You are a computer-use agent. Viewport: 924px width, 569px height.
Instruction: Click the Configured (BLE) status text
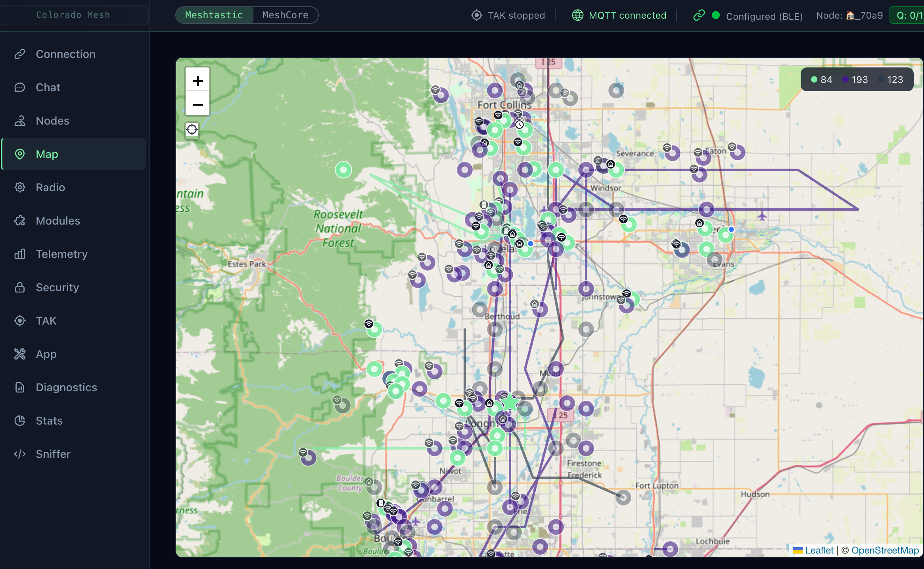764,16
